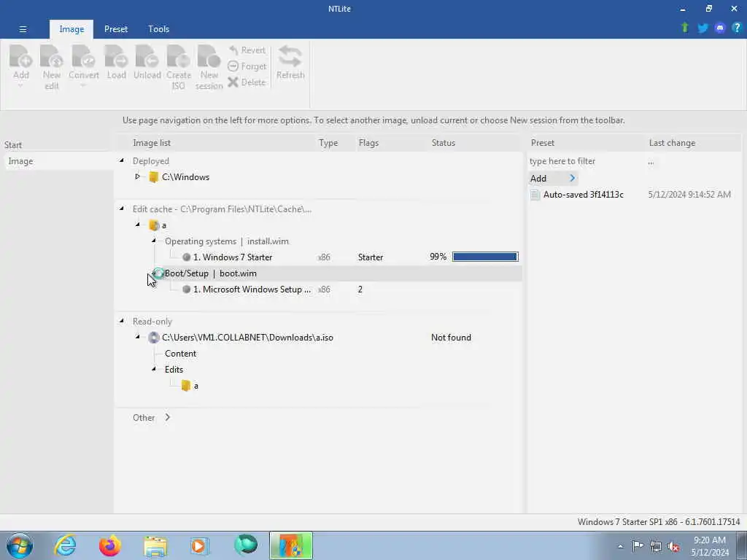Open the Discord link icon
This screenshot has height=560, width=747.
[720, 28]
